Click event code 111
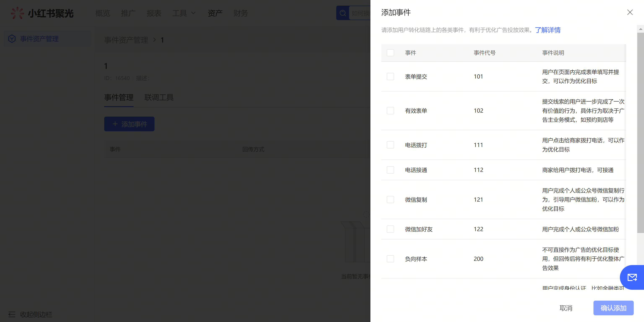The width and height of the screenshot is (644, 322). (478, 145)
